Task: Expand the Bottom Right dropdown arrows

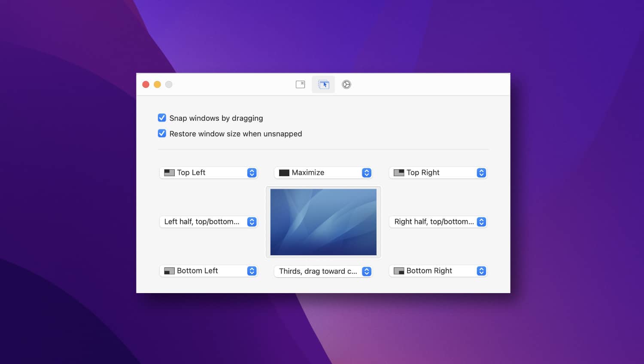Action: 481,271
